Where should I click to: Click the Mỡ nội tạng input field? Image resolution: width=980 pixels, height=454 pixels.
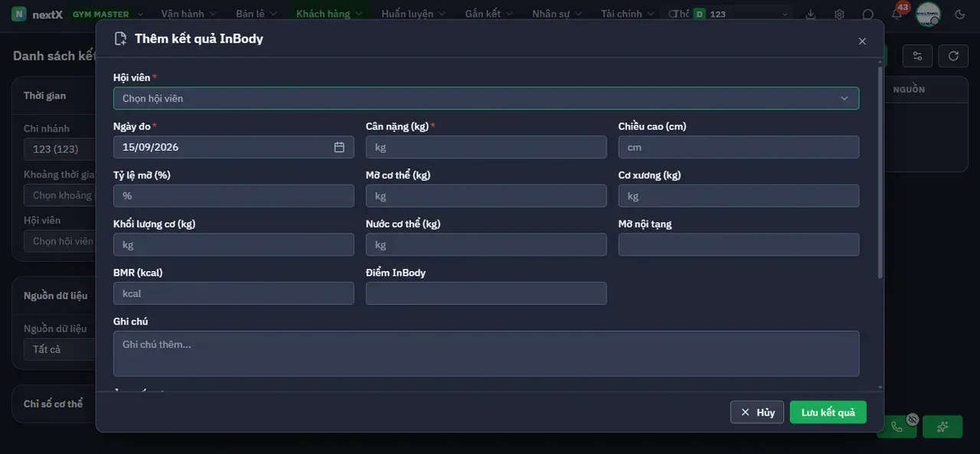(739, 245)
